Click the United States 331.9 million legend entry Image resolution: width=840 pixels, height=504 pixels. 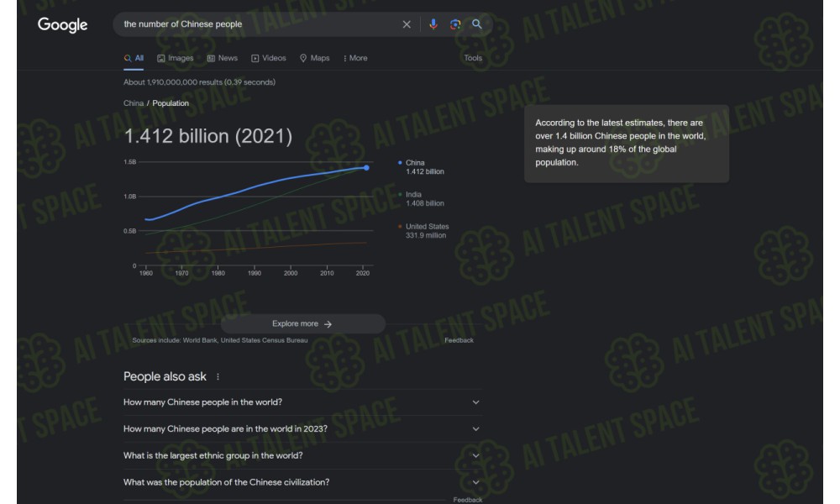pos(423,231)
